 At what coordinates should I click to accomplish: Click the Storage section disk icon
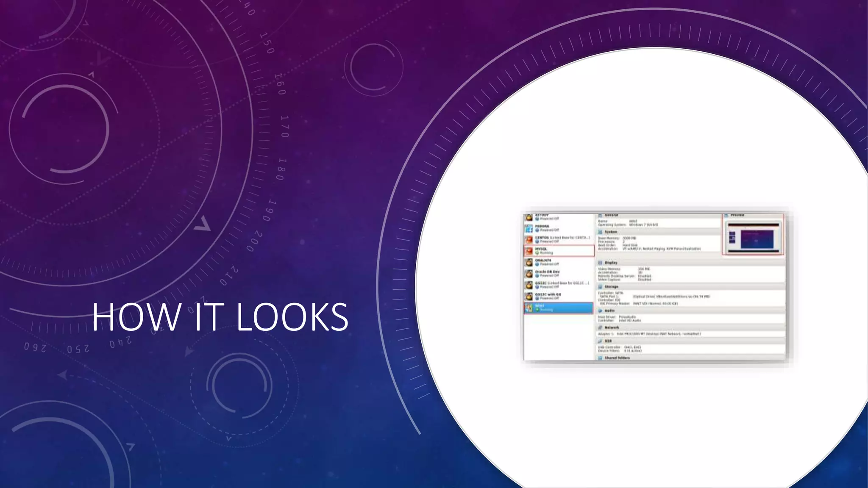[600, 287]
